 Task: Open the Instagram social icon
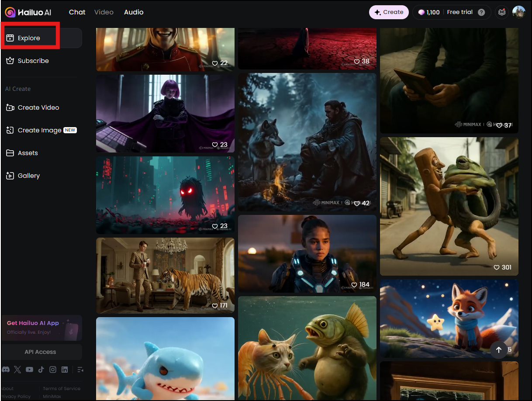pos(53,370)
